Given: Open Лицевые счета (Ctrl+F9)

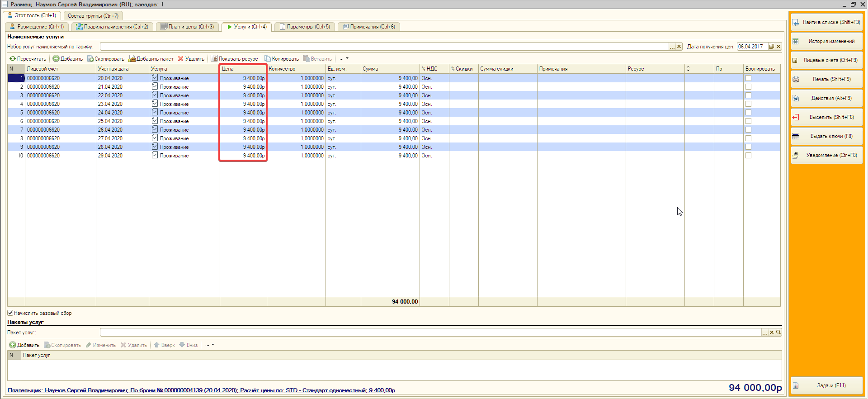Looking at the screenshot, I should coord(826,60).
